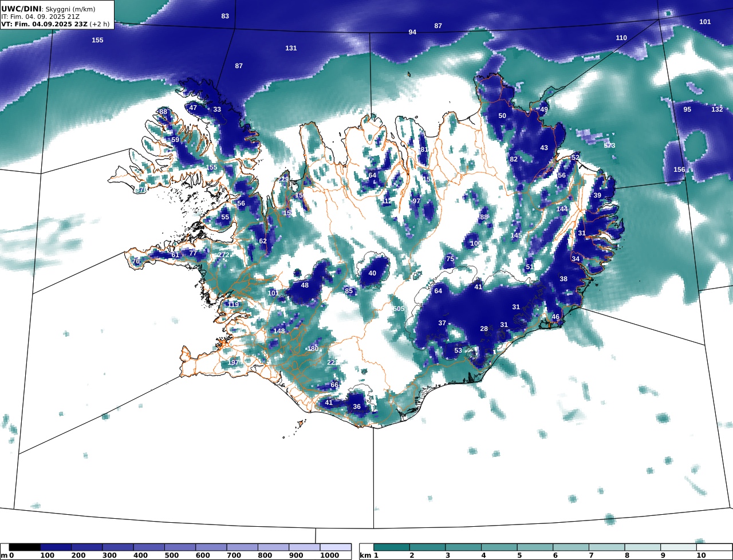Click visibility value 36 on south coast
Viewport: 733px width, 560px height.
coord(357,407)
